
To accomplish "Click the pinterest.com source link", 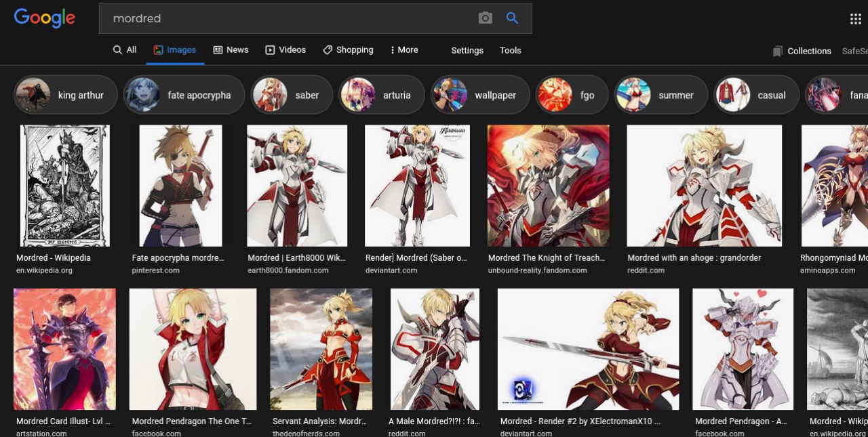I will point(155,270).
